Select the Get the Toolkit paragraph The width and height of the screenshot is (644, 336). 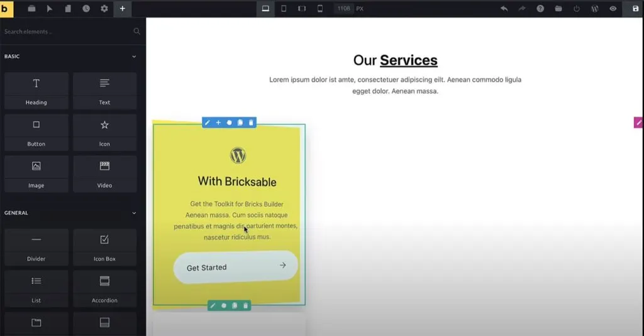(x=236, y=220)
